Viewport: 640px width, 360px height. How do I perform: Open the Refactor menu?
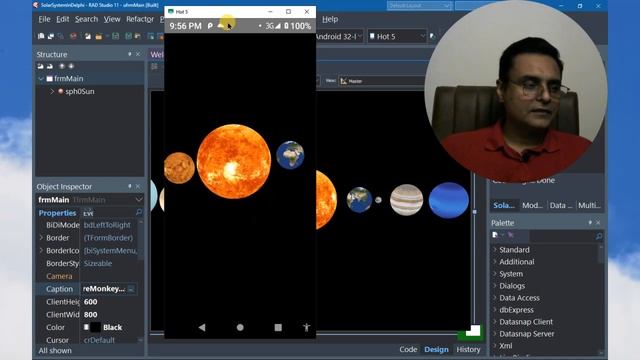140,19
